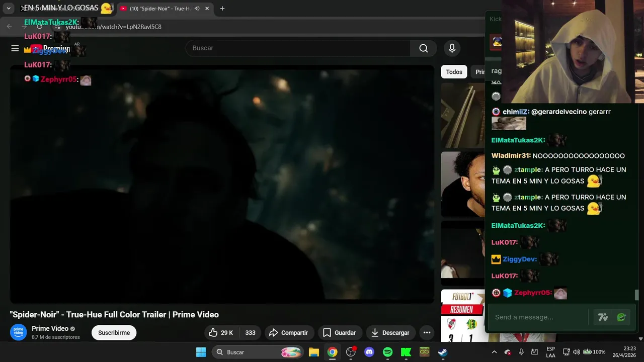Open the Minecraft-style block taskbar icon
This screenshot has height=362, width=644.
(x=424, y=352)
